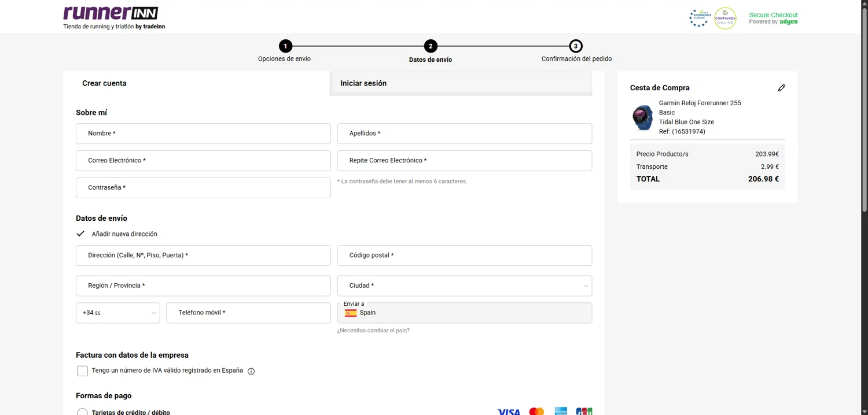Click the Factura con datos de la empresa heading

point(132,355)
